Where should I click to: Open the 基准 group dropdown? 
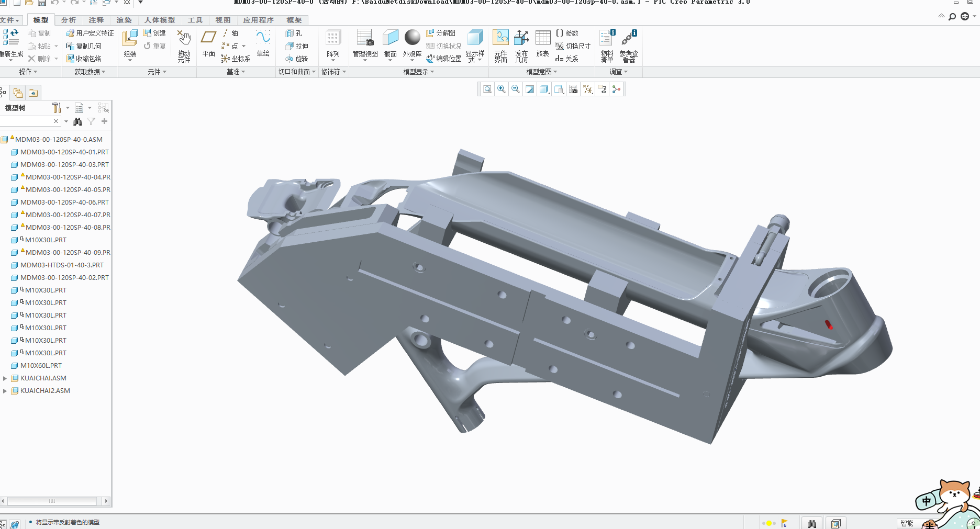tap(236, 72)
